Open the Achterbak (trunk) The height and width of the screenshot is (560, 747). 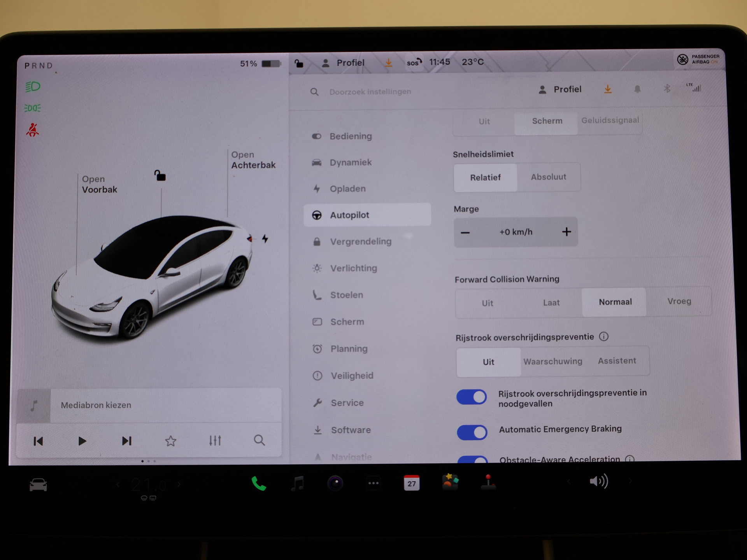pyautogui.click(x=253, y=160)
